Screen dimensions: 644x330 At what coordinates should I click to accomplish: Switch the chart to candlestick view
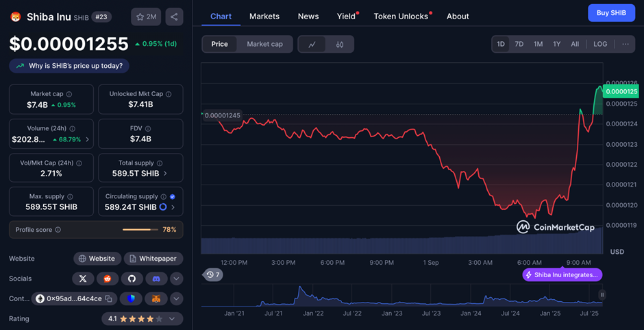[x=340, y=44]
